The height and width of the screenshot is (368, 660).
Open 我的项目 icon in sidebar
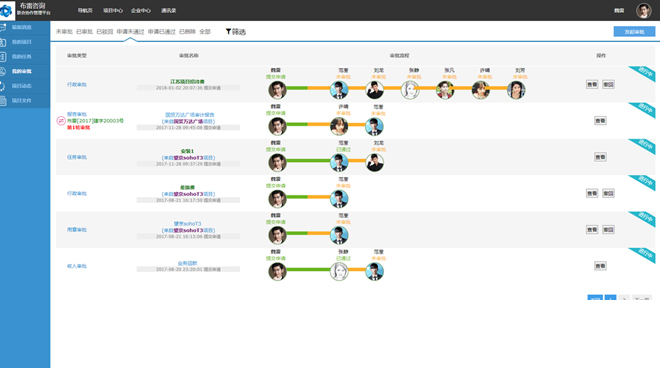pos(3,42)
